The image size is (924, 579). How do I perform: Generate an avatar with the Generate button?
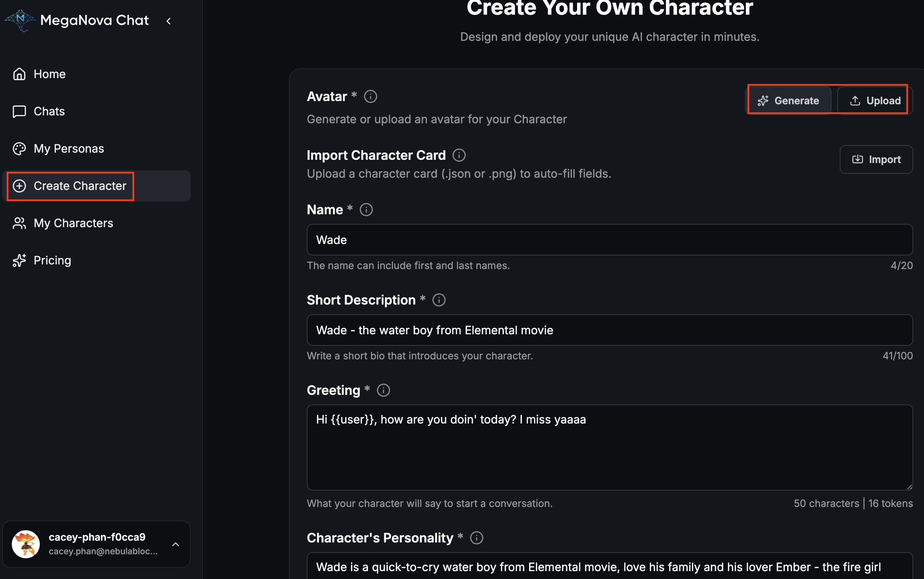789,101
